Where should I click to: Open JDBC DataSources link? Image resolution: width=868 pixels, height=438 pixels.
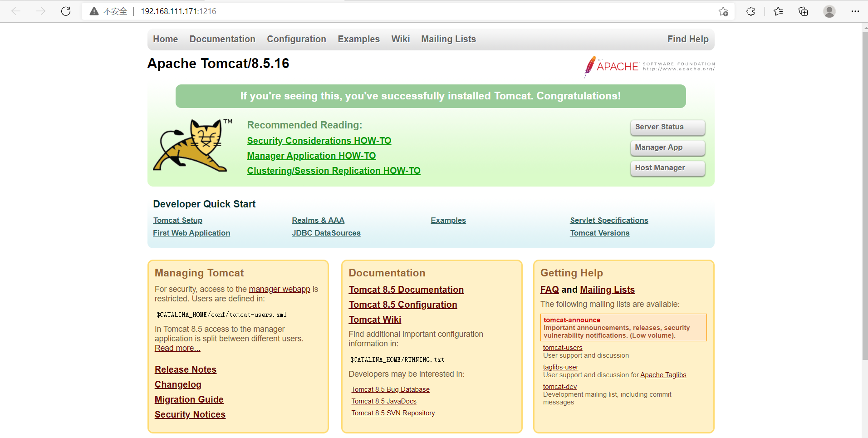[x=326, y=233]
